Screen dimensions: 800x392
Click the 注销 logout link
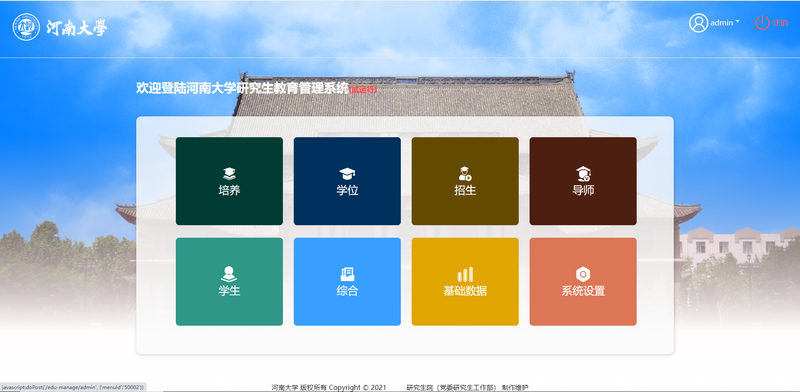pos(780,22)
